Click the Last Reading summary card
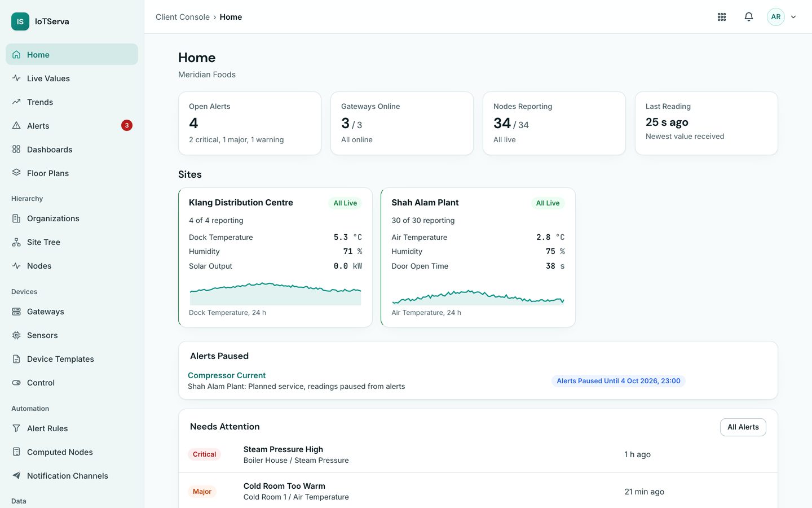This screenshot has height=508, width=812. click(x=707, y=123)
